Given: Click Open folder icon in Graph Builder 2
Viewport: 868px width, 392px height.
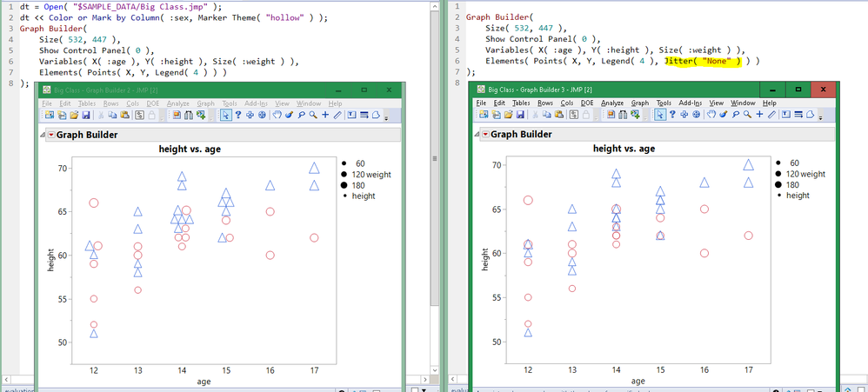Looking at the screenshot, I should click(74, 115).
